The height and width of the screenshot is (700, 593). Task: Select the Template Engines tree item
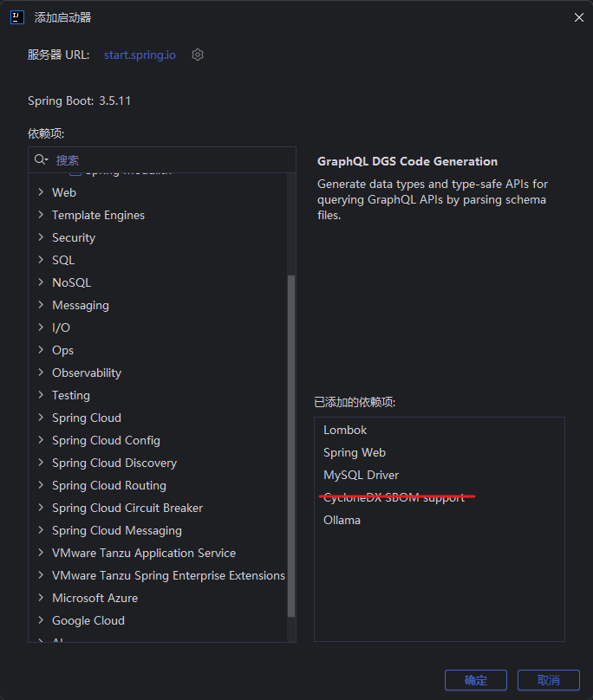98,215
